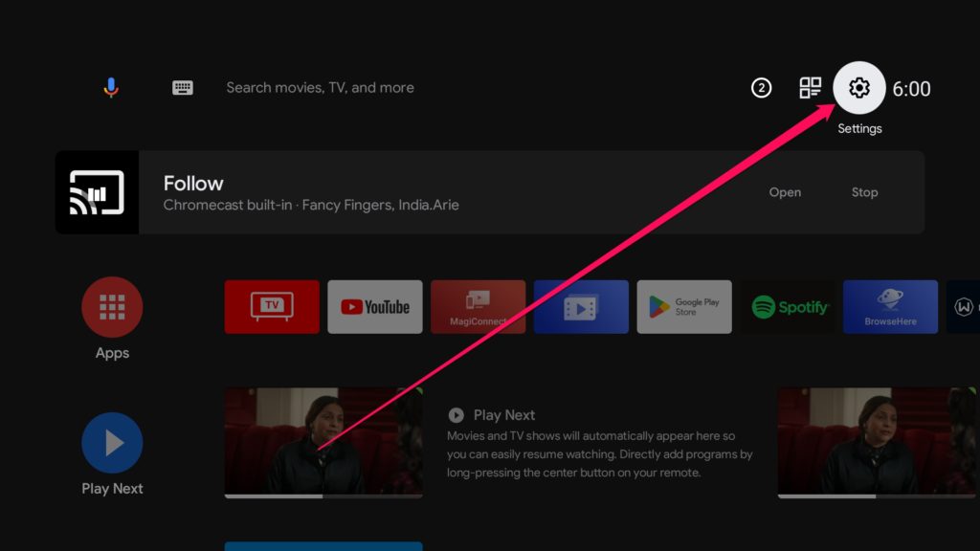Image resolution: width=980 pixels, height=551 pixels.
Task: Select the Chromecast built-in cast icon
Action: [97, 192]
